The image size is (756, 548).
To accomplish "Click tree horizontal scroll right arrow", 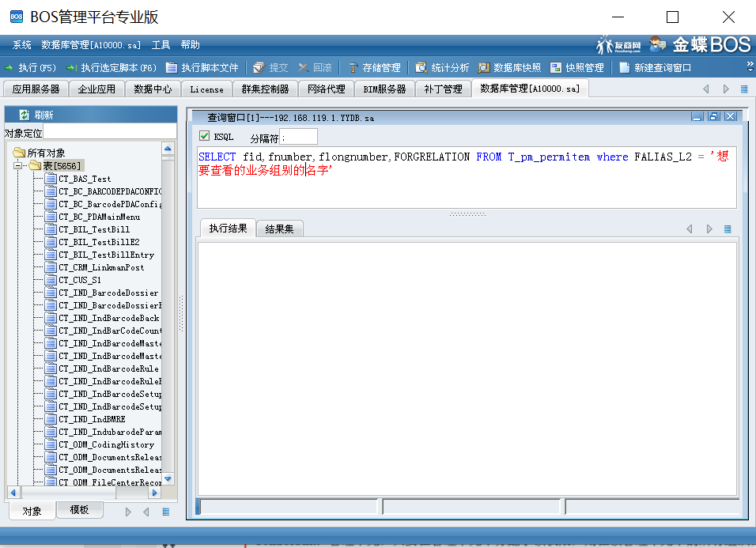I will pyautogui.click(x=155, y=493).
